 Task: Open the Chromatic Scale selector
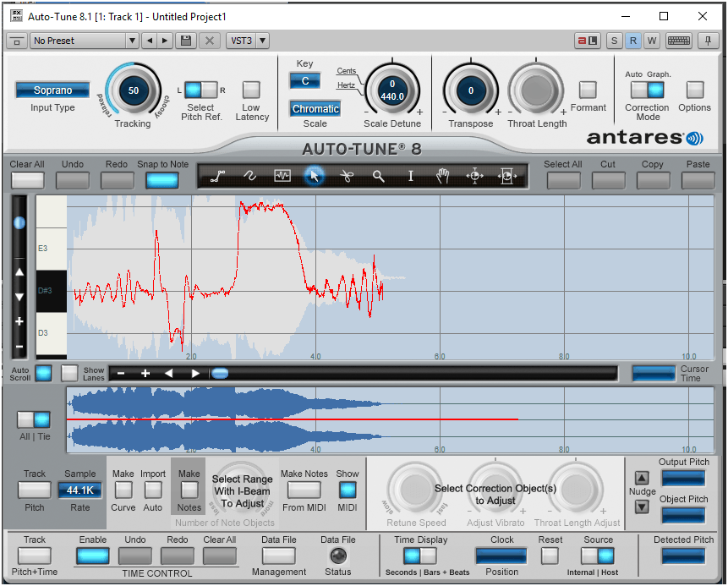click(x=315, y=108)
